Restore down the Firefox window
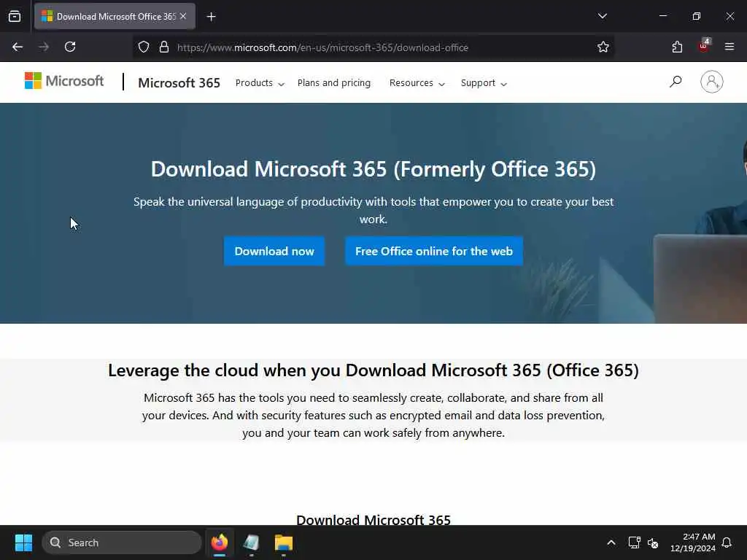This screenshot has height=560, width=747. 697,16
